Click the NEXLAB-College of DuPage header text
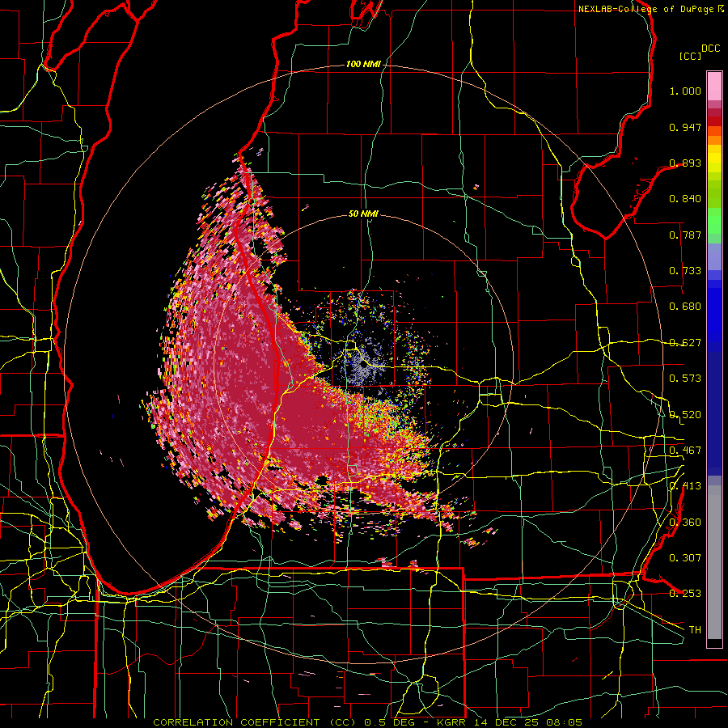The height and width of the screenshot is (728, 728). [x=645, y=9]
